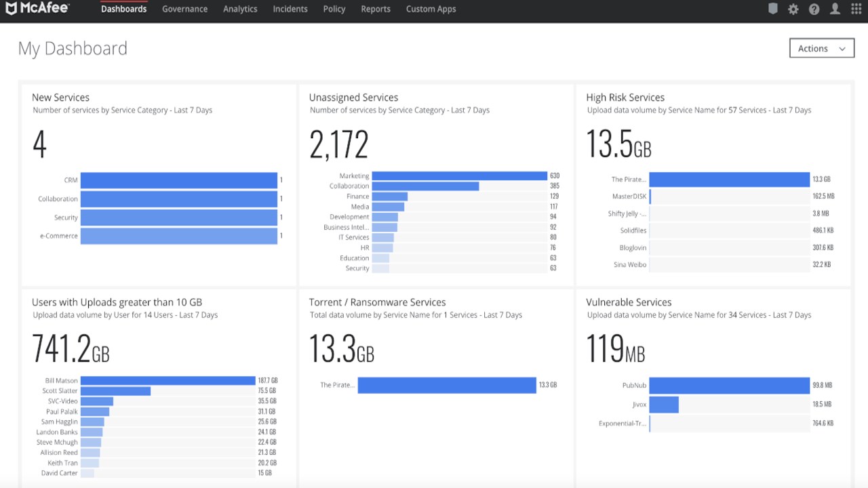Click the 2,172 total in Unassigned Services
This screenshot has height=488, width=868.
click(339, 144)
